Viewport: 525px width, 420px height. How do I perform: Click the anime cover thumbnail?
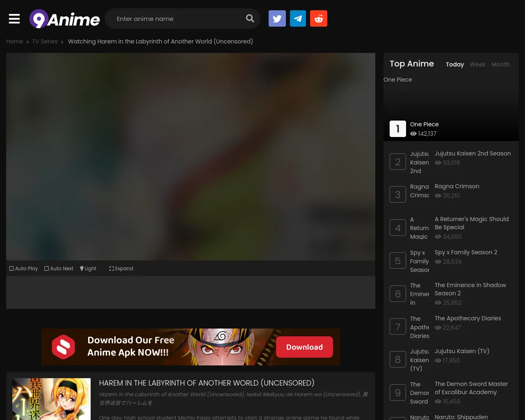[52, 399]
